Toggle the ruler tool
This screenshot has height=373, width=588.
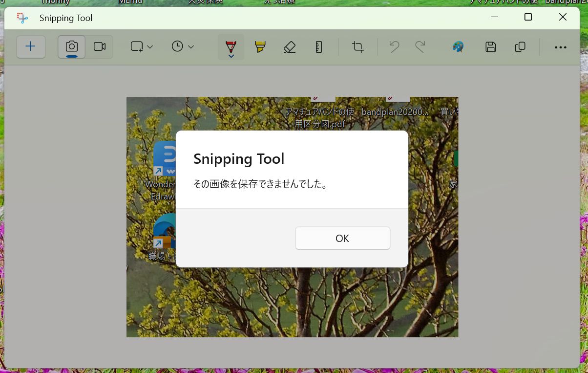click(319, 47)
